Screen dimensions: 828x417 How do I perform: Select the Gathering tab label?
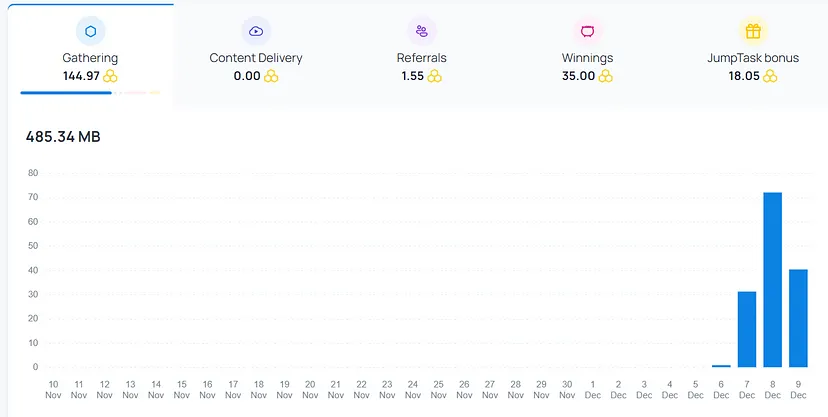click(90, 58)
